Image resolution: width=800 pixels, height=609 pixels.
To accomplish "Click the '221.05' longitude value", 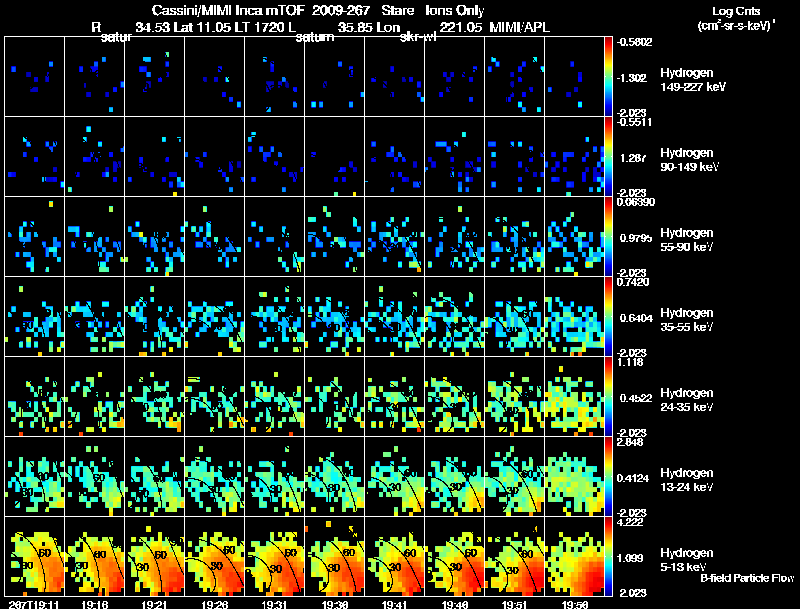I will click(x=460, y=27).
